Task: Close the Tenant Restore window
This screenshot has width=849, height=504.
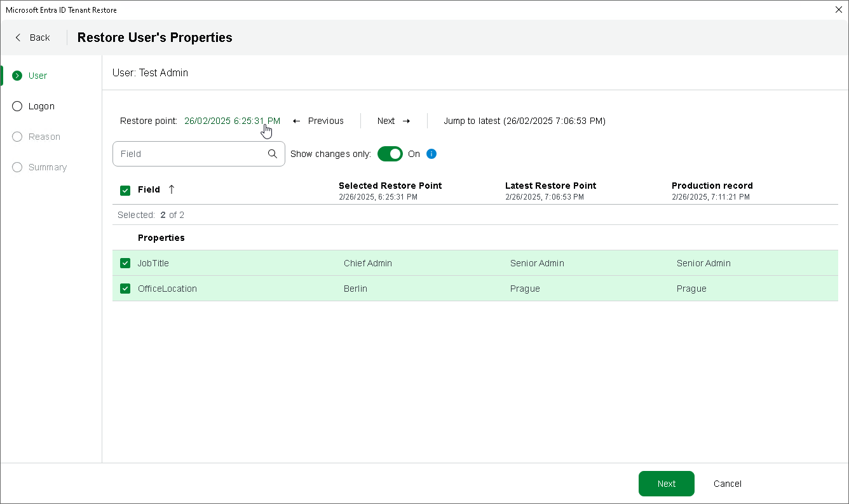Action: 838,10
